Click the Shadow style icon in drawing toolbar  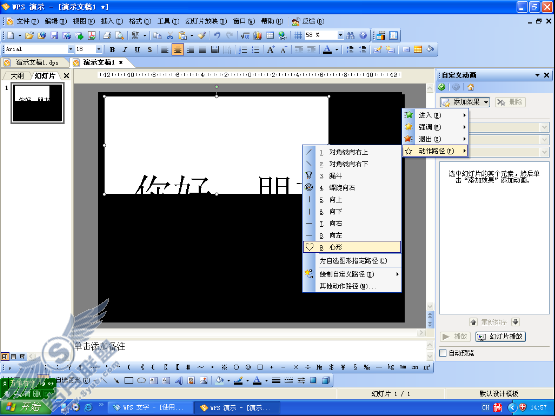313,381
